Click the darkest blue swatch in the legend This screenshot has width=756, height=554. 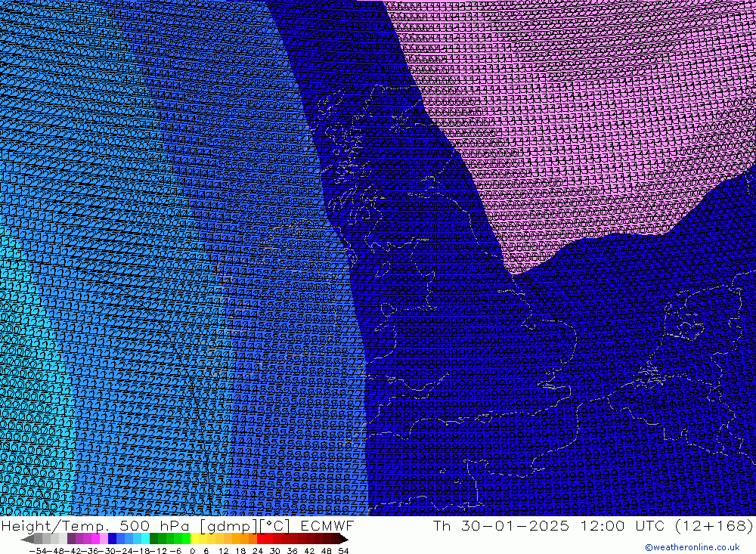click(112, 539)
